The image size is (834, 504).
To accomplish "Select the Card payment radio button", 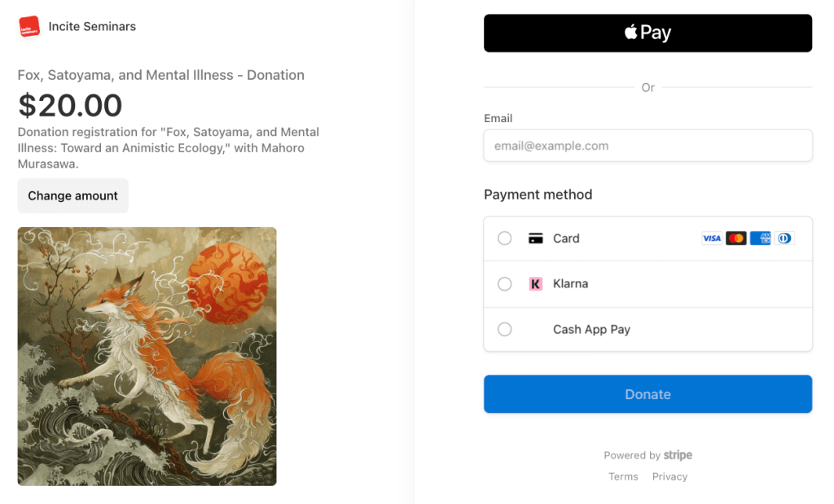I will (x=505, y=239).
